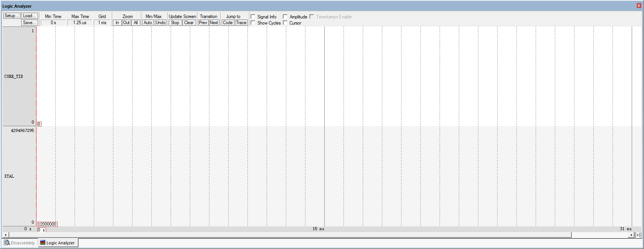Click the Min Time value 0 s
The width and height of the screenshot is (644, 249).
[x=53, y=23]
